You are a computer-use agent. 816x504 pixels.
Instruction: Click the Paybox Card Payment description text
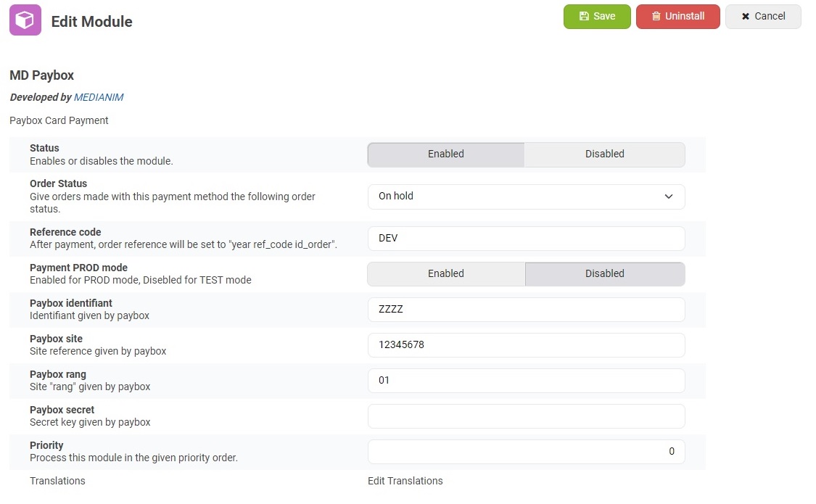[59, 120]
